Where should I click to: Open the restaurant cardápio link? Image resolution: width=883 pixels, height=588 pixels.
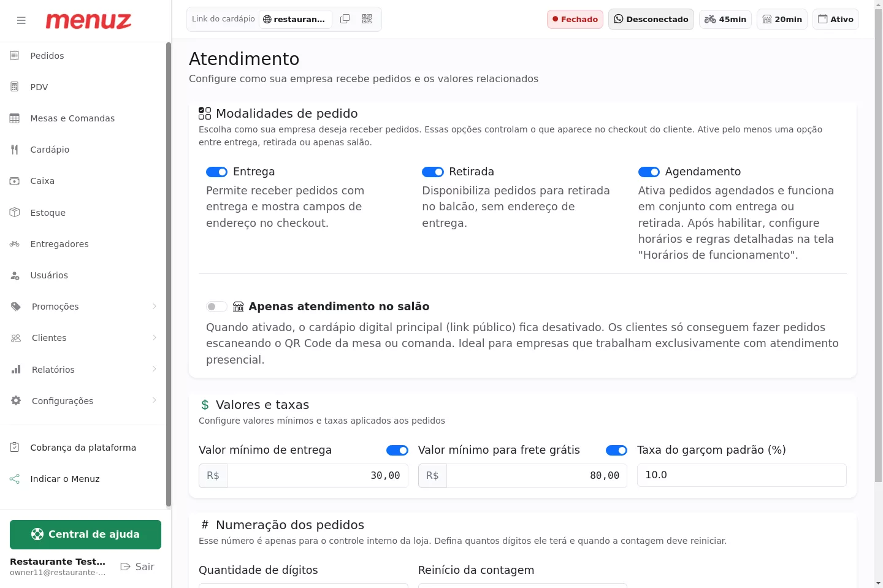296,19
